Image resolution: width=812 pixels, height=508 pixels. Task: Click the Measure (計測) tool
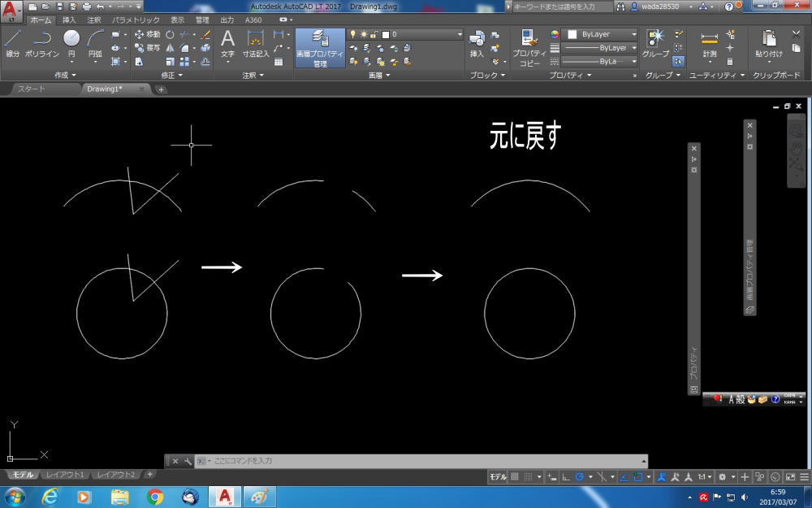point(710,43)
